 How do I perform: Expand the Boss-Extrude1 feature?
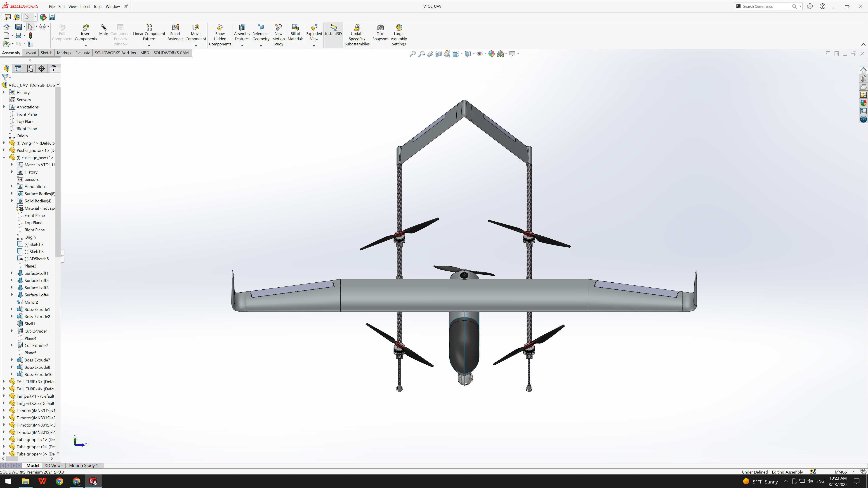pyautogui.click(x=12, y=309)
